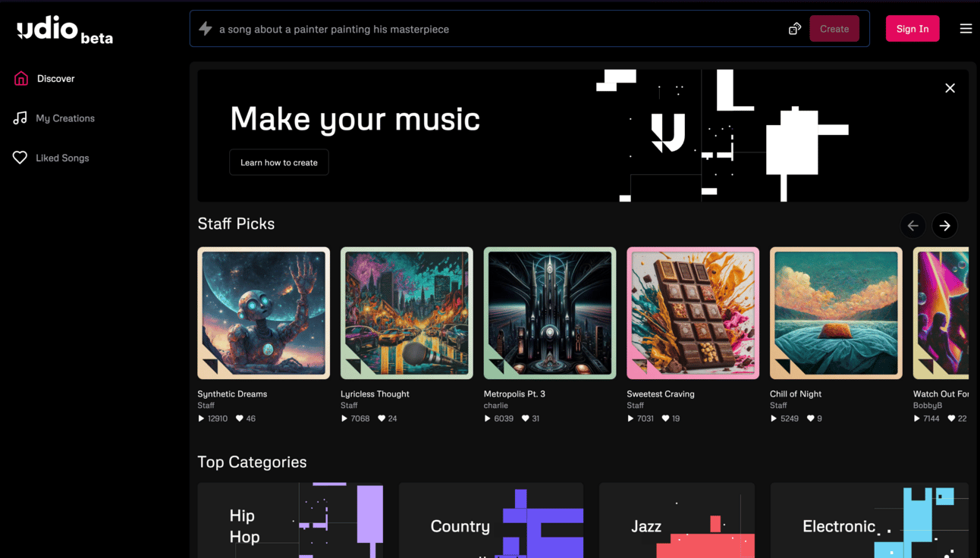Click the lightning bolt icon in prompt bar

(x=205, y=29)
